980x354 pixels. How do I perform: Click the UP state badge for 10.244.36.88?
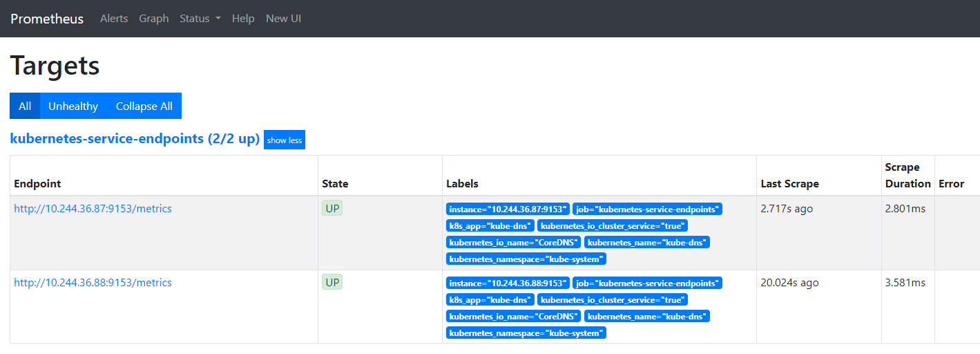[332, 282]
